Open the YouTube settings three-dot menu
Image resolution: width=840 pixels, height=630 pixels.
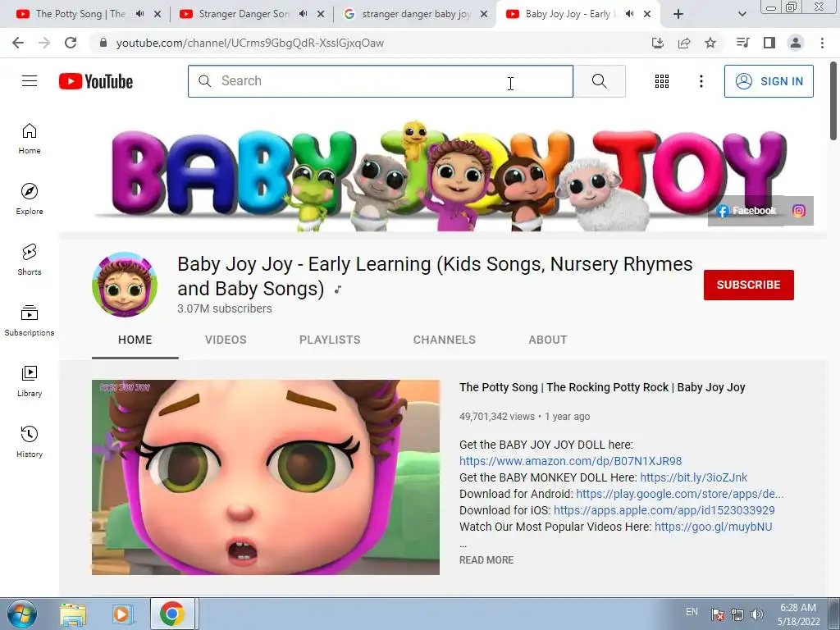[701, 81]
